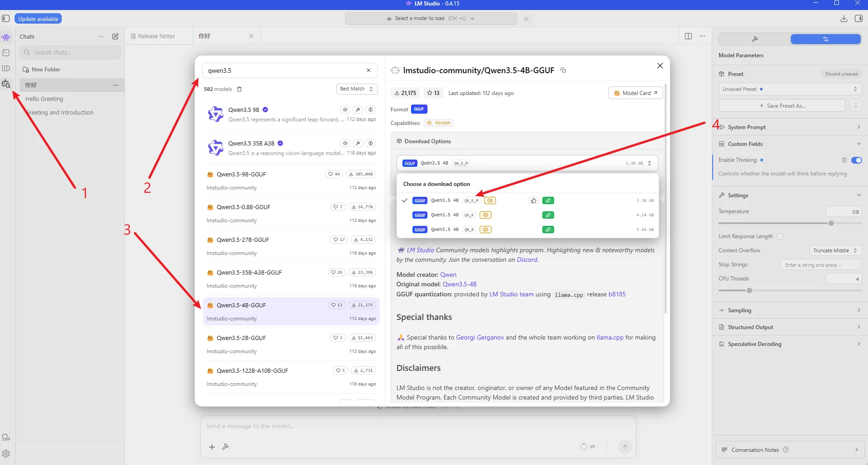Click the green rocket badge on Q6_K
Image resolution: width=868 pixels, height=465 pixels.
coord(548,215)
